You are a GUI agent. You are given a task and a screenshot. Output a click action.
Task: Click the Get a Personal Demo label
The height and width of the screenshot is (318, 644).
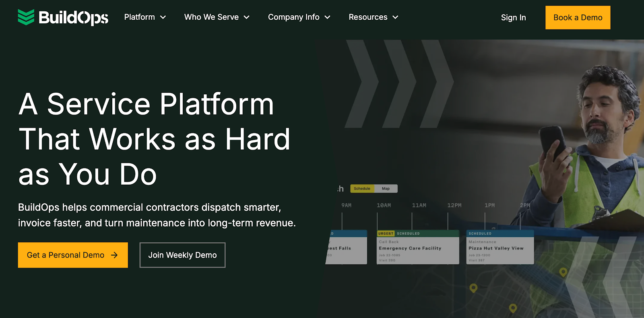[66, 255]
